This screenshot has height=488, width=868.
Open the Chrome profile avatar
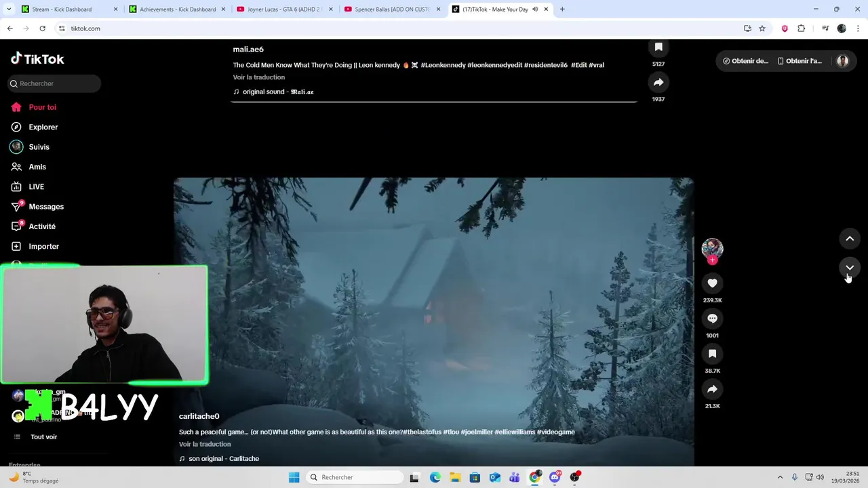pyautogui.click(x=842, y=28)
